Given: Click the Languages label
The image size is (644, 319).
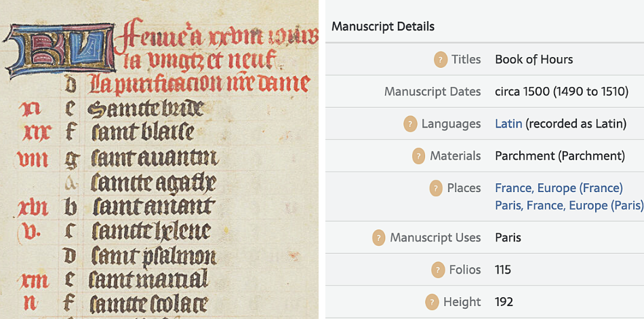Looking at the screenshot, I should pyautogui.click(x=451, y=124).
